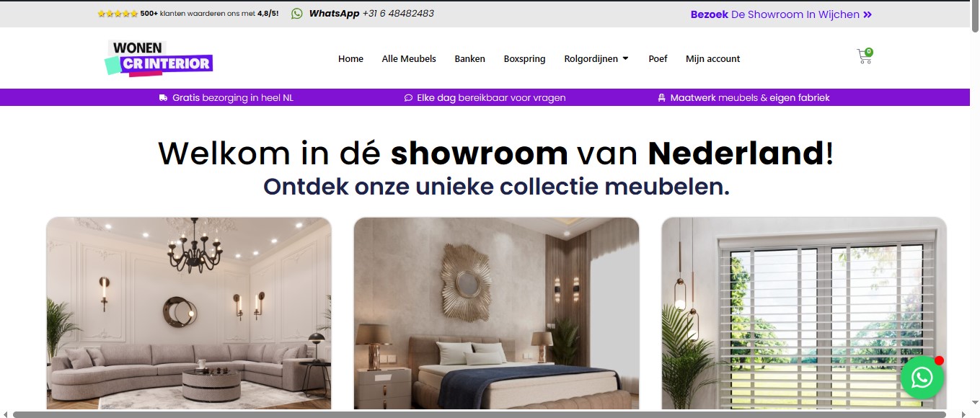The height and width of the screenshot is (418, 980).
Task: Open the Alle Meubels menu item
Action: [x=409, y=59]
